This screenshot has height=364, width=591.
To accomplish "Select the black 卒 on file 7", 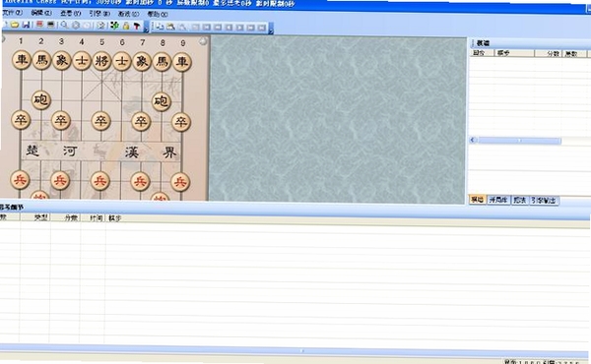I will click(141, 122).
